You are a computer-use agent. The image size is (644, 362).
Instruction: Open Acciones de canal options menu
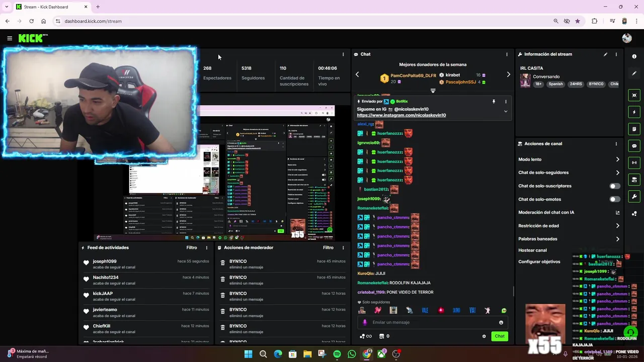pos(616,144)
